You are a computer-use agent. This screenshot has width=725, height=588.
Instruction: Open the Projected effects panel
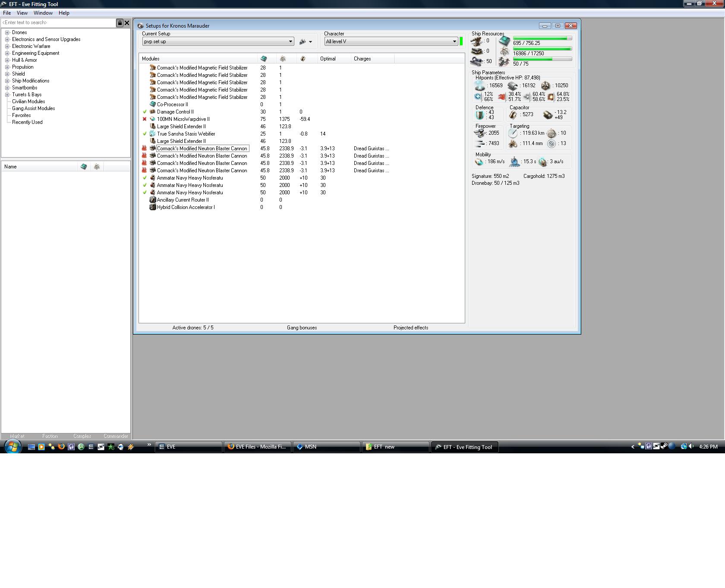[411, 328]
